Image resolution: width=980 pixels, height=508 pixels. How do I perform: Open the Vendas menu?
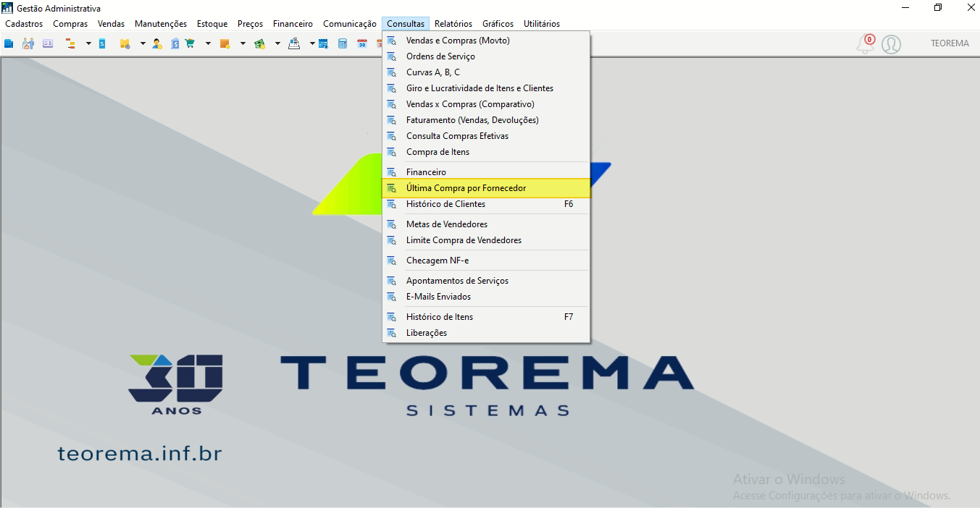pos(112,24)
